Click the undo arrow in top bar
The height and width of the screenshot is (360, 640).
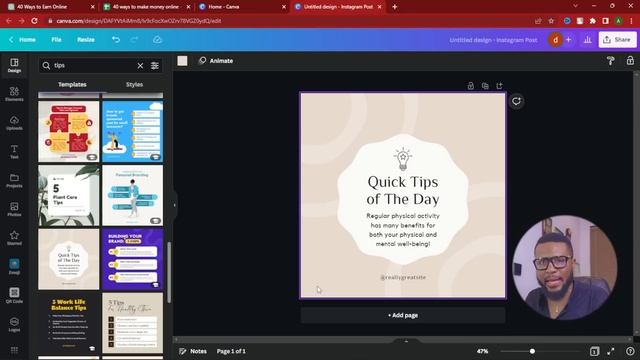pos(116,40)
